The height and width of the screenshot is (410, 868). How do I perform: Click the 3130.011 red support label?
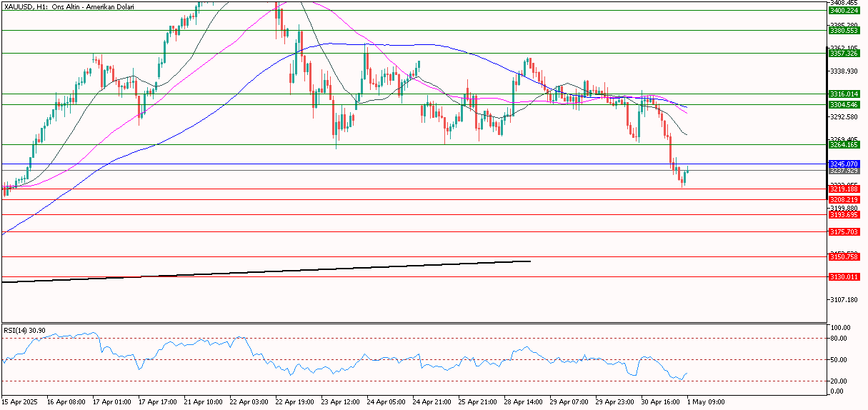[x=843, y=276]
